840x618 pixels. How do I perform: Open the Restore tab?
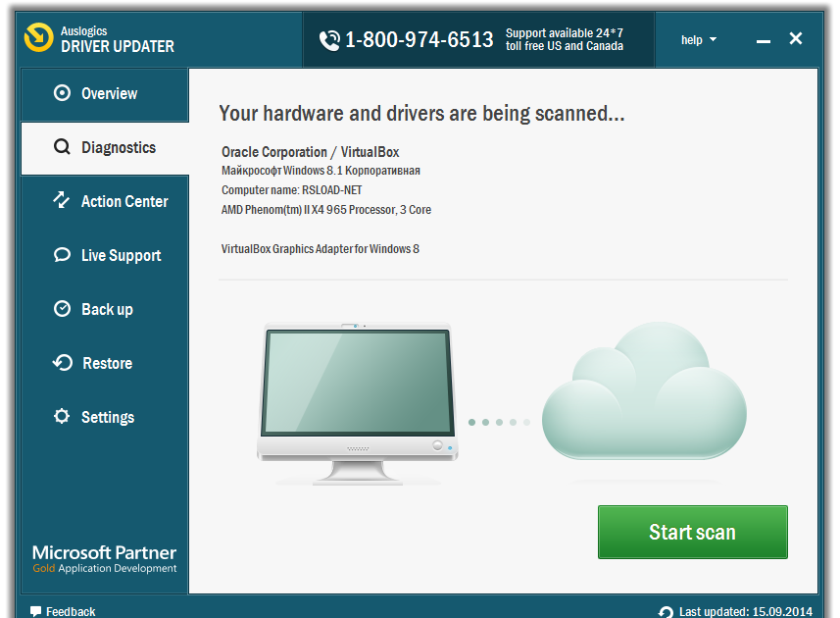(x=105, y=363)
